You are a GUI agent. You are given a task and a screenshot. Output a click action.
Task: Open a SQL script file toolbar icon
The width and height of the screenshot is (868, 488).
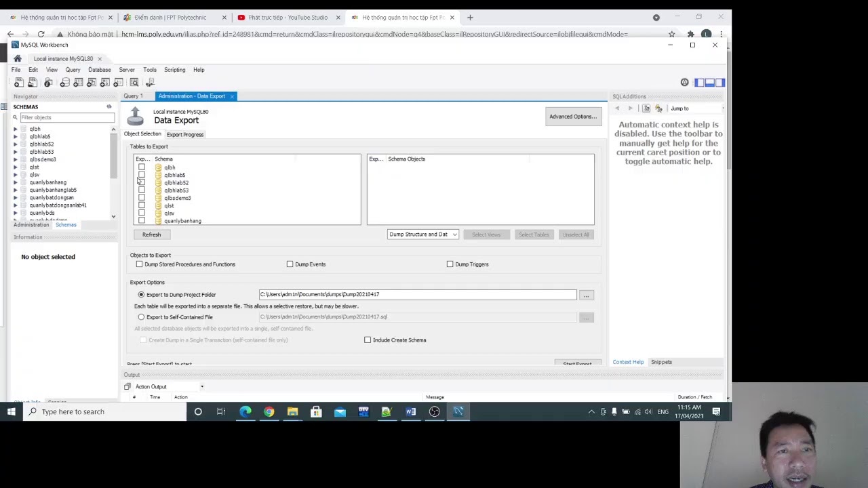coord(32,82)
